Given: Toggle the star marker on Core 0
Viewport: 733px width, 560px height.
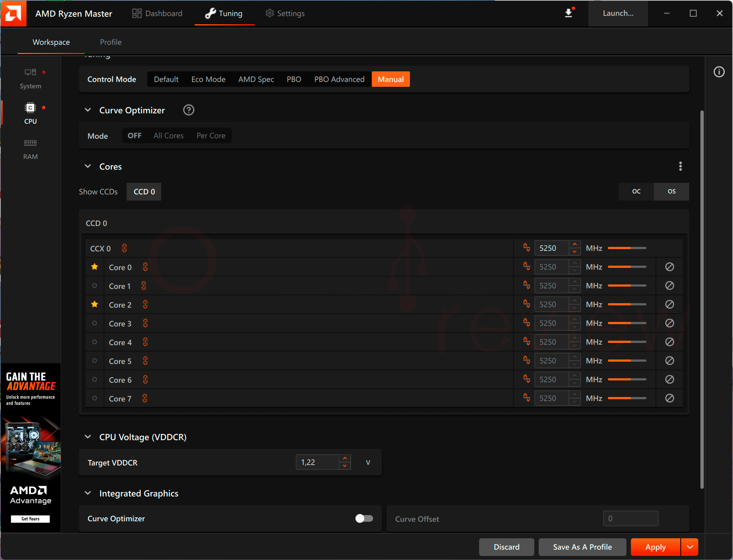Looking at the screenshot, I should click(95, 267).
